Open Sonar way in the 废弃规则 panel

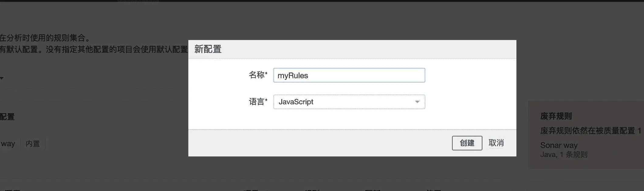(559, 145)
